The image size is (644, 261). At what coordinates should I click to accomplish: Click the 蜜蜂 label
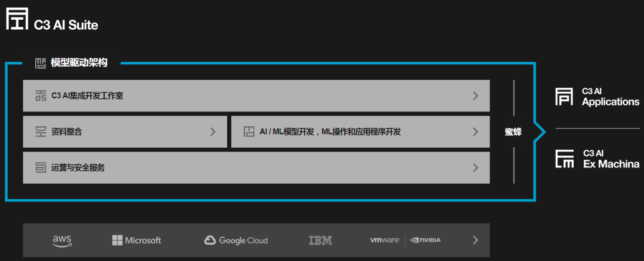point(513,132)
